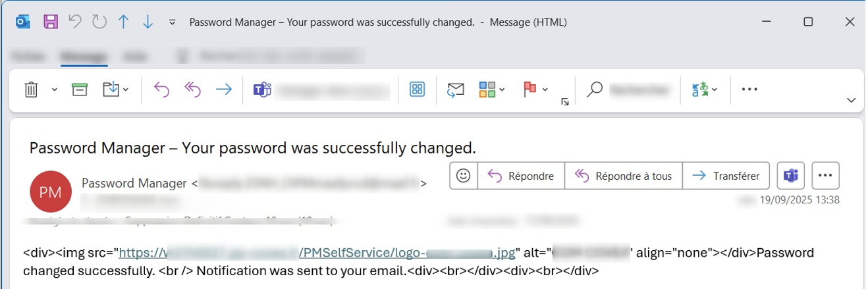Mark message unread with the envelope icon
This screenshot has width=868, height=289.
456,90
